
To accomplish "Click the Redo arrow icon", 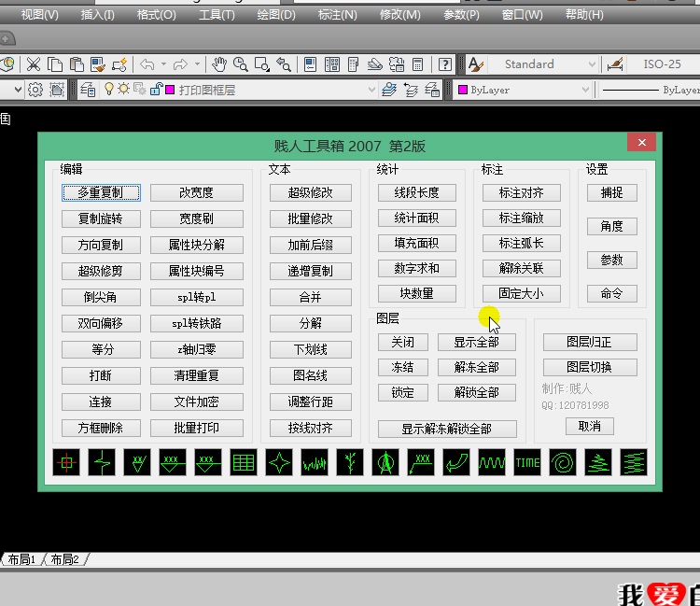I will pos(180,64).
